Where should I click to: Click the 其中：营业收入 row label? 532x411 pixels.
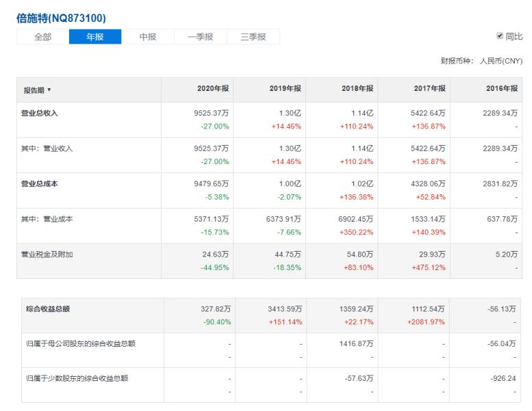(x=47, y=148)
